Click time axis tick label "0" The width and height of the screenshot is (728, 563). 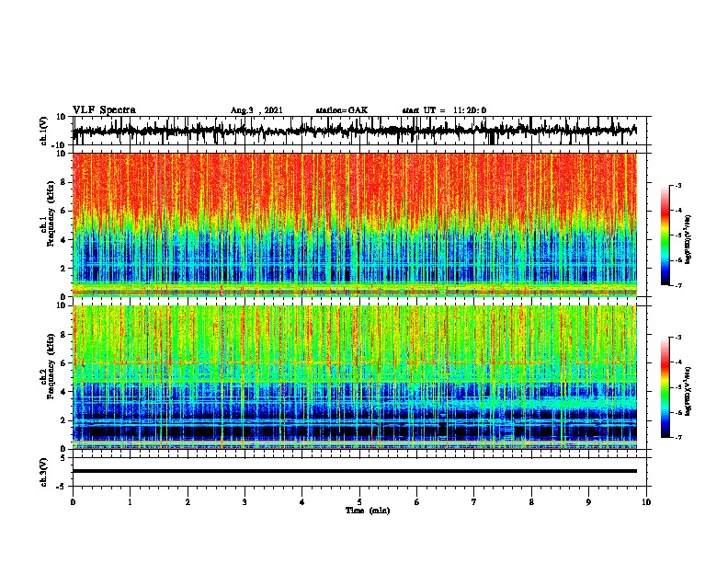73,502
